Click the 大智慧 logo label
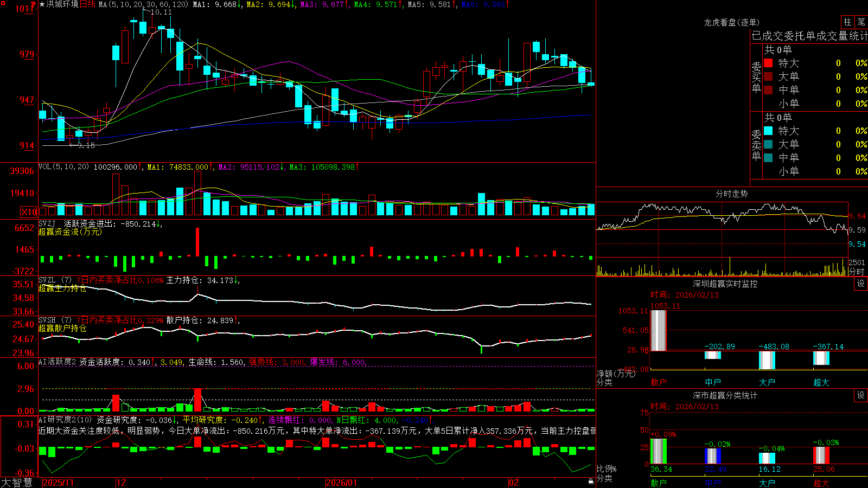 [x=17, y=483]
